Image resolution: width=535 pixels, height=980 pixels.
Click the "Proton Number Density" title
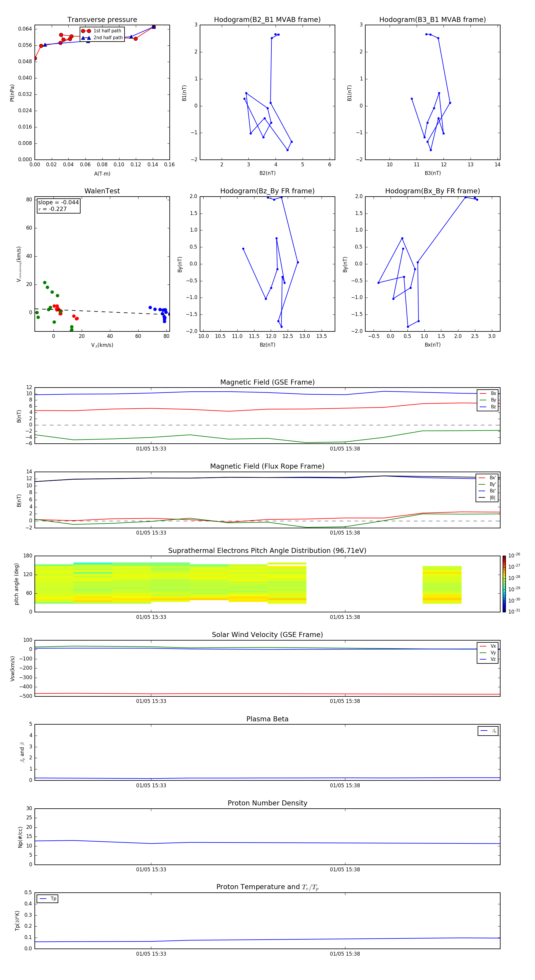click(267, 803)
